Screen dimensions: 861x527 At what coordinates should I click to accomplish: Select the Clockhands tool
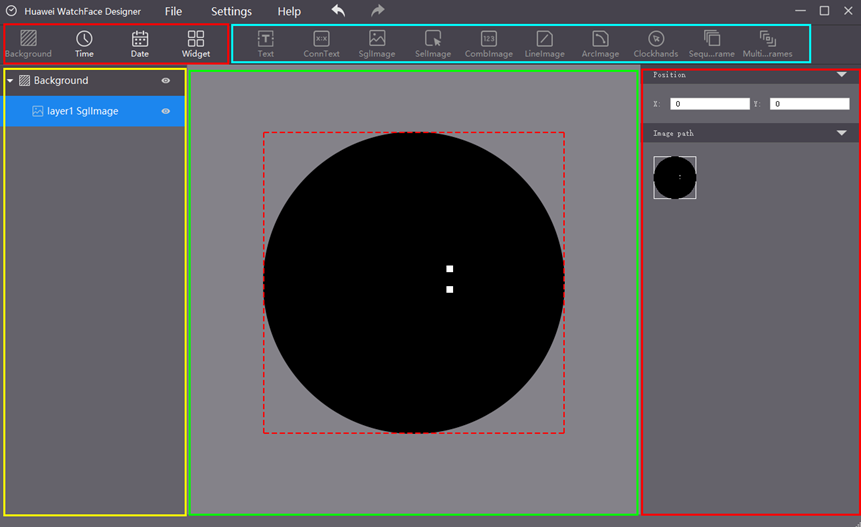[x=656, y=44]
